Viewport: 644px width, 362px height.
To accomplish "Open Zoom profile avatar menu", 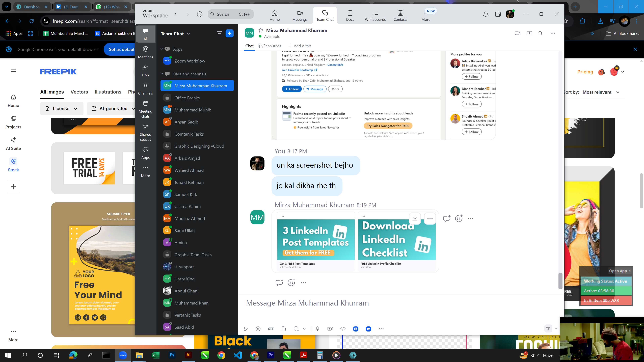I will coord(510,14).
